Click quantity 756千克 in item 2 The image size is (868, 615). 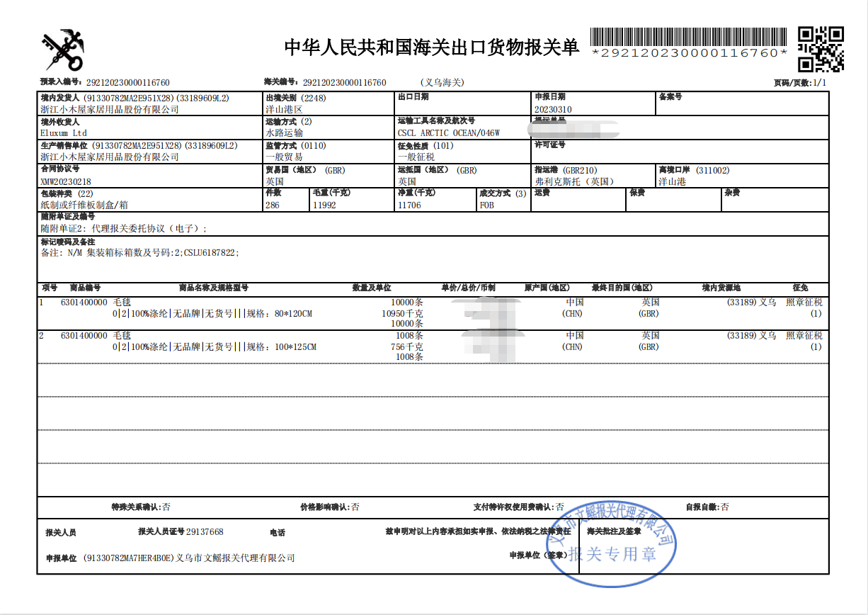coord(407,346)
